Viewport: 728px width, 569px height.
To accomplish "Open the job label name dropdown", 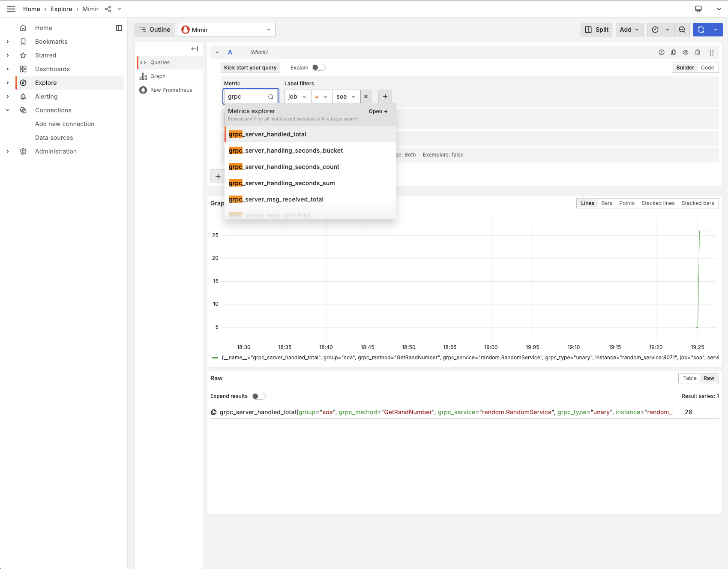I will click(x=298, y=96).
